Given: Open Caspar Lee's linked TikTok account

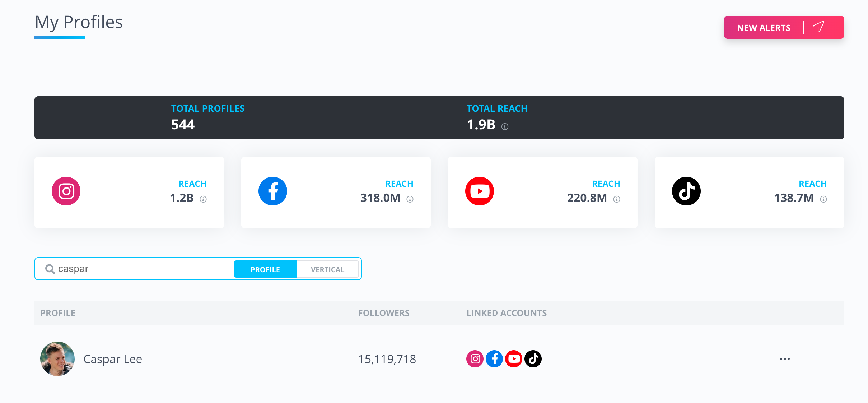Looking at the screenshot, I should [533, 359].
